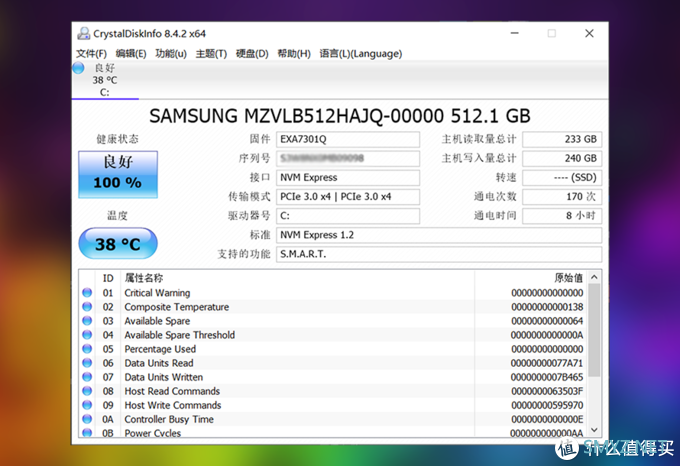
Task: Click the 原始值 column header
Action: pos(569,278)
